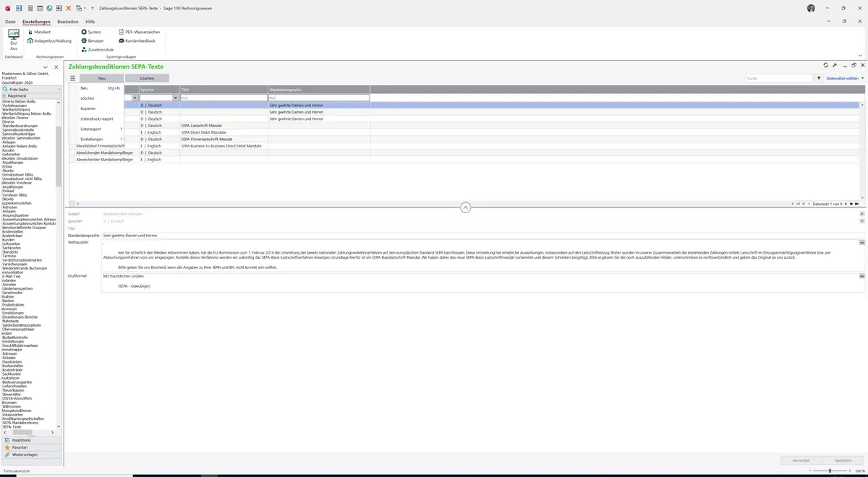Click the calculator icon in quick access toolbar
868x477 pixels.
29,7
